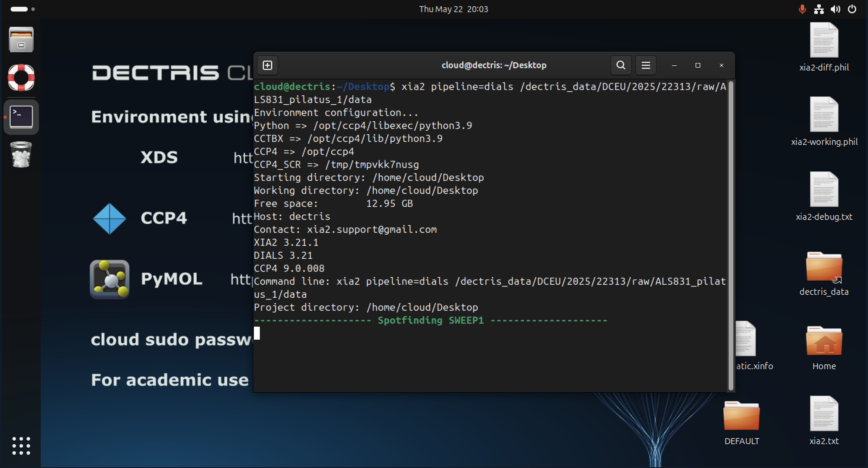The image size is (868, 468).
Task: Open Trash from the dock
Action: pos(21,155)
